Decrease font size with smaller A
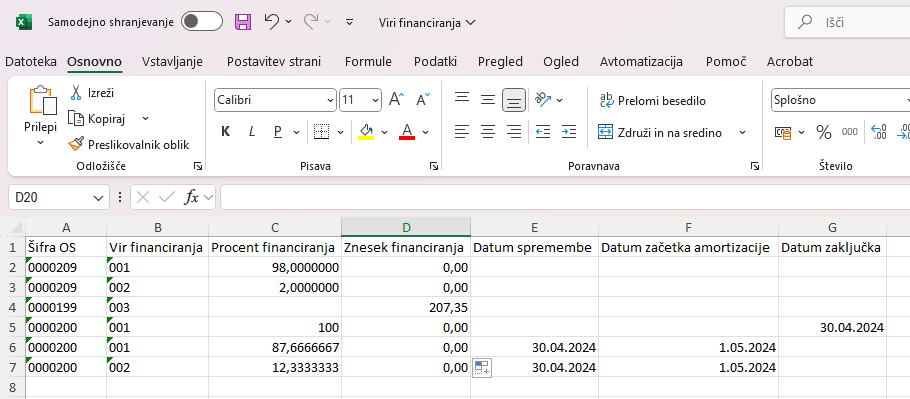 click(423, 99)
